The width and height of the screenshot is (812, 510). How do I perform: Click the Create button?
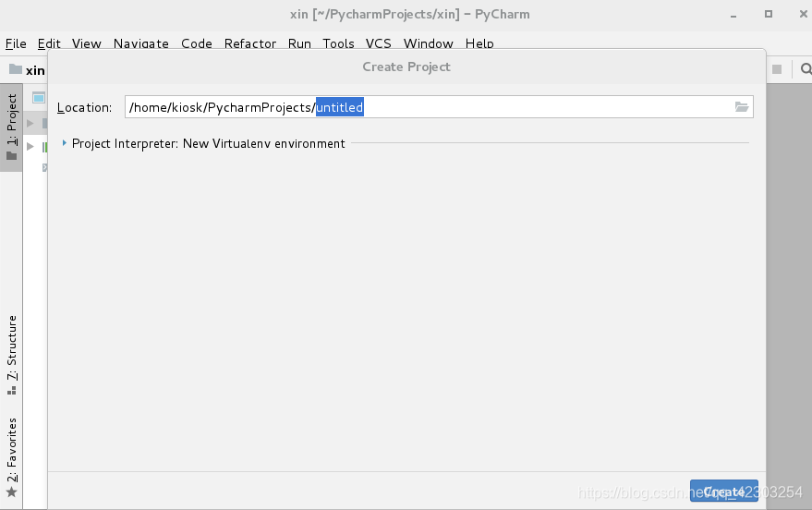click(x=723, y=491)
